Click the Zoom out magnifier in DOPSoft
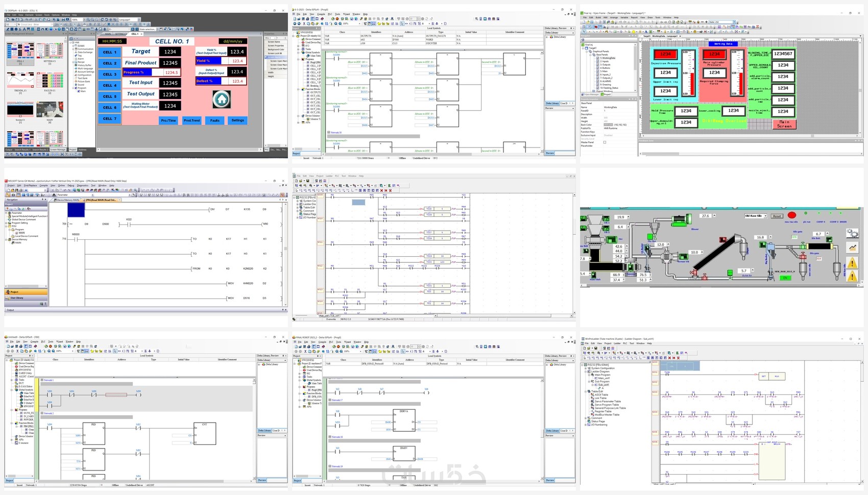Image resolution: width=868 pixels, height=495 pixels. pos(91,20)
